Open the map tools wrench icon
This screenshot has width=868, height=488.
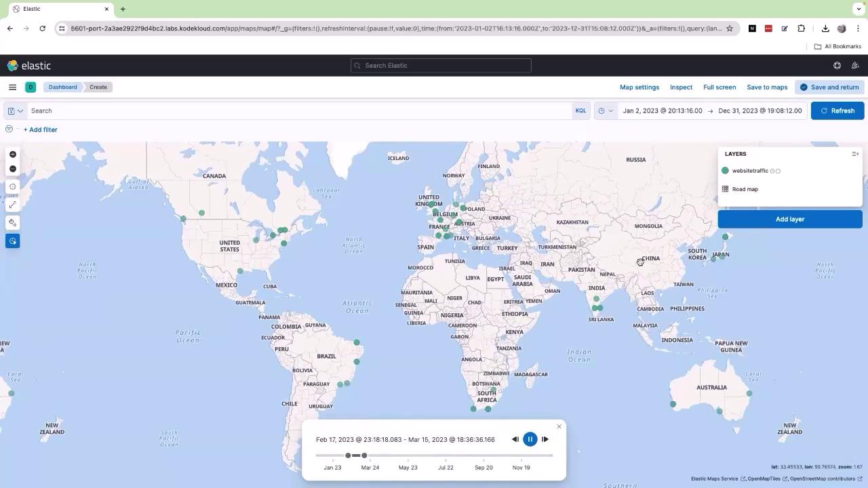pyautogui.click(x=12, y=222)
